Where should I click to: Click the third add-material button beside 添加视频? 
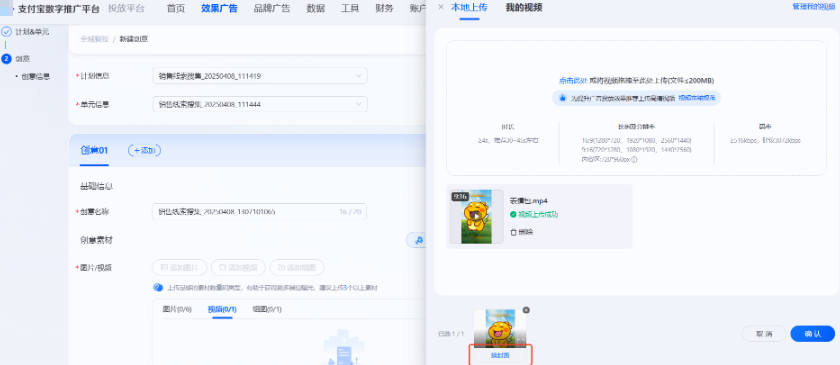297,267
